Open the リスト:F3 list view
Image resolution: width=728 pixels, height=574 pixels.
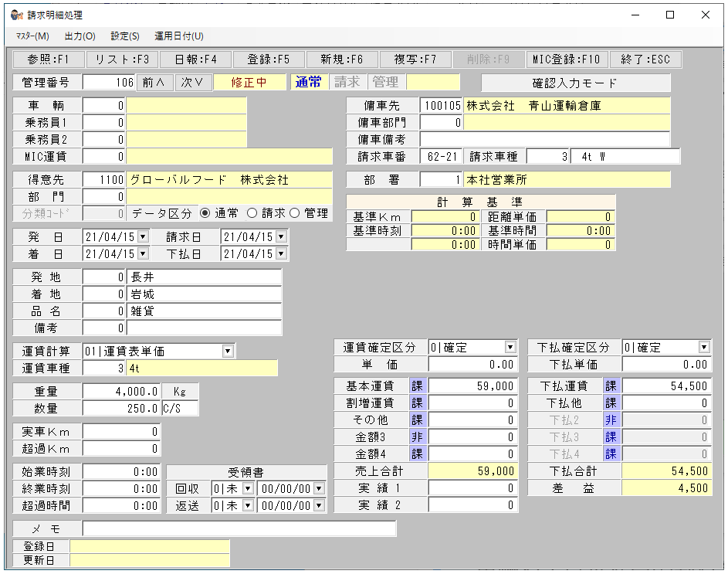[122, 59]
